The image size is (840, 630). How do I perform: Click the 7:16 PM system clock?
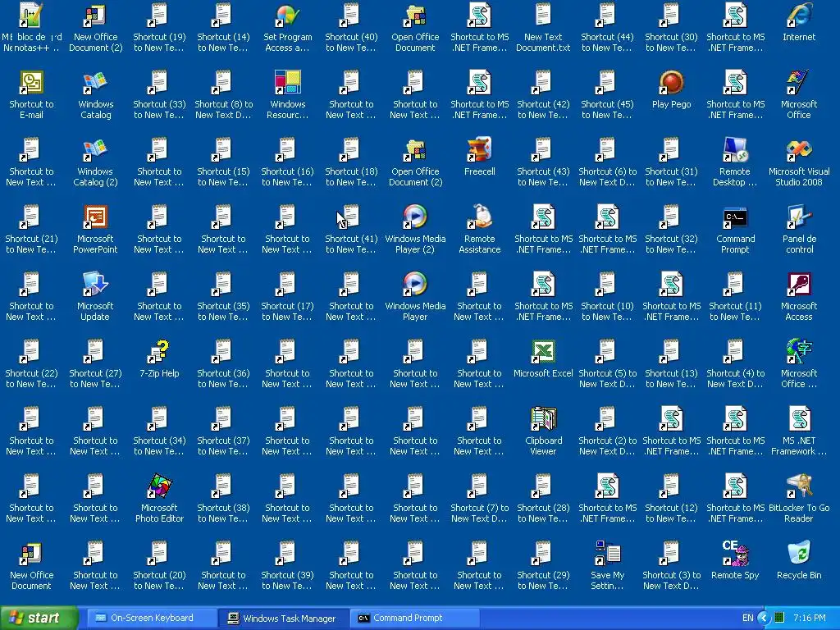810,618
